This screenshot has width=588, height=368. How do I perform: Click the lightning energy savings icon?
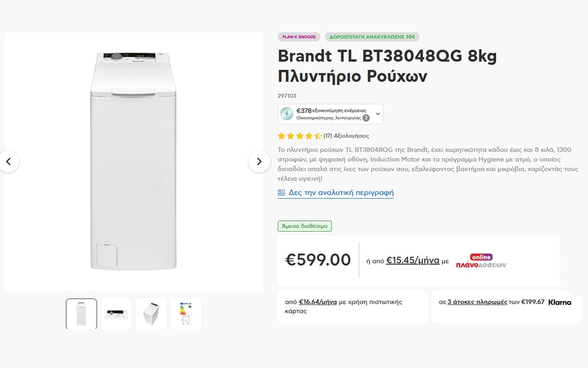pyautogui.click(x=287, y=113)
